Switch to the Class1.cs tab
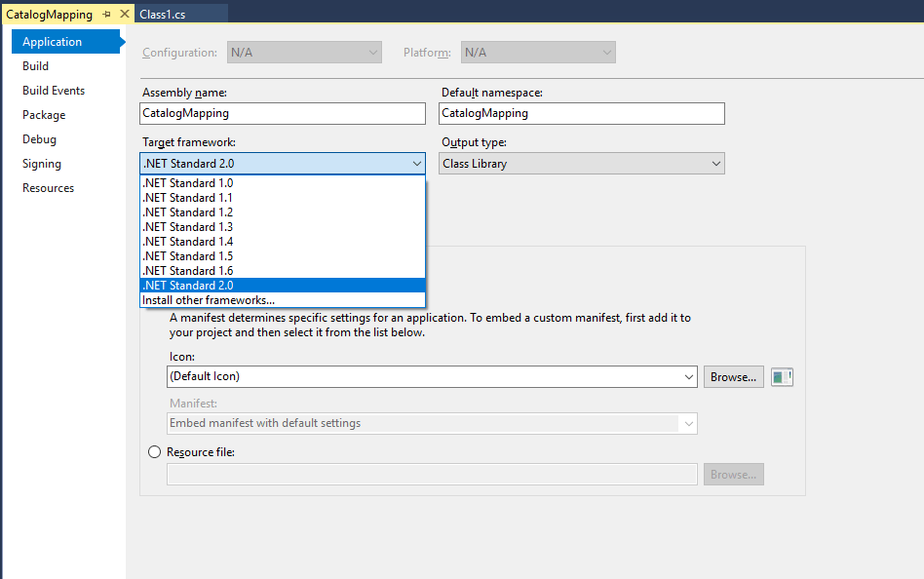 (162, 14)
